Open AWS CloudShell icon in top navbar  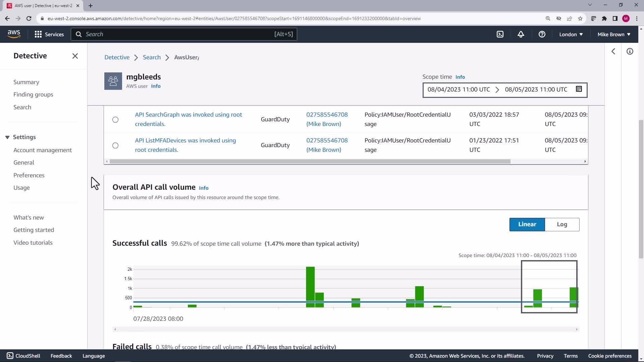click(500, 34)
